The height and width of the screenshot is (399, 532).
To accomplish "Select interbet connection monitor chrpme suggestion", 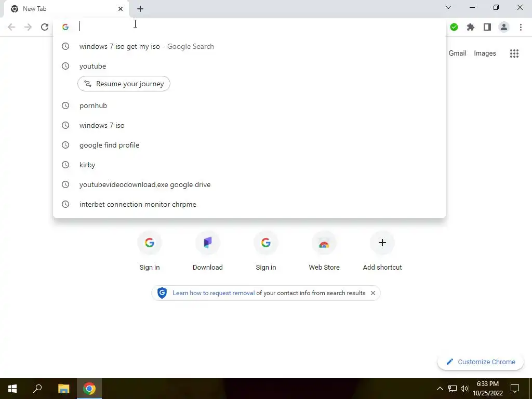I will (249, 204).
